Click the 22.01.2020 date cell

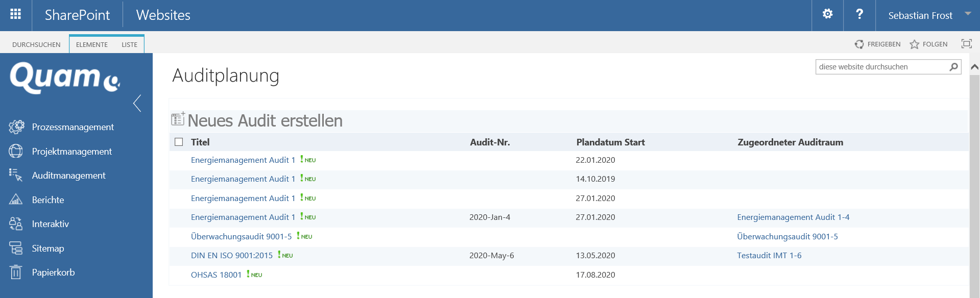point(595,160)
